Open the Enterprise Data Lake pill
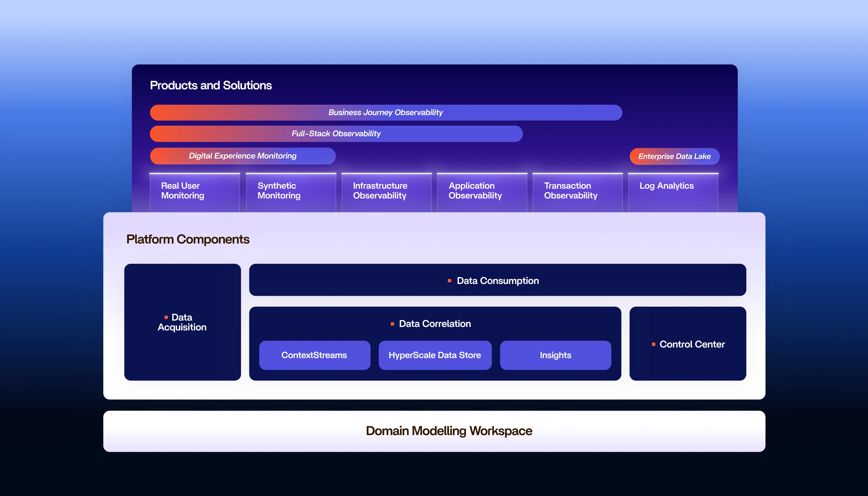Viewport: 868px width, 496px height. coord(674,156)
